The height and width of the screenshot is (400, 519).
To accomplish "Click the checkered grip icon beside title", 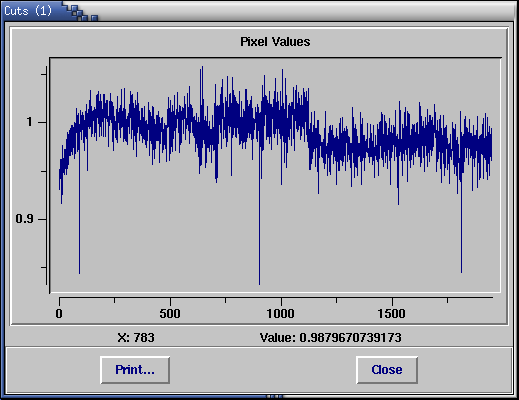I will click(81, 13).
